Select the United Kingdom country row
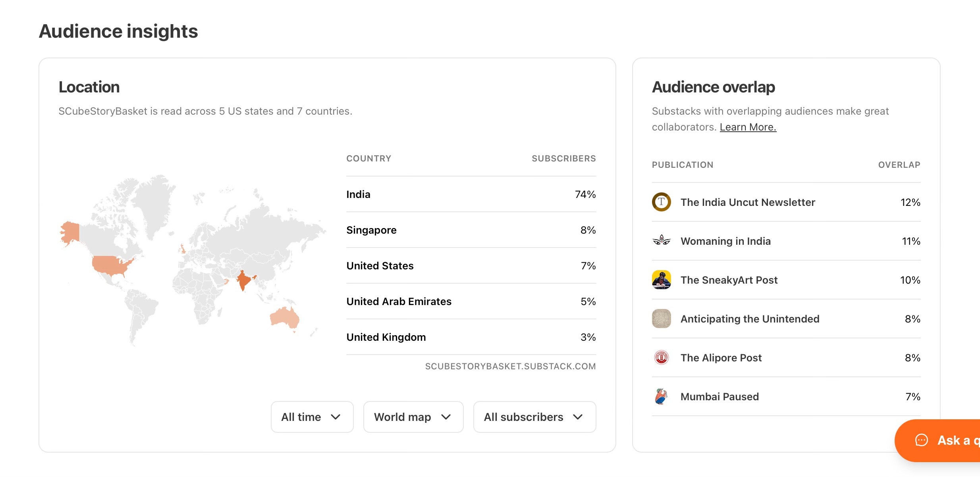The width and height of the screenshot is (980, 478). pyautogui.click(x=471, y=337)
